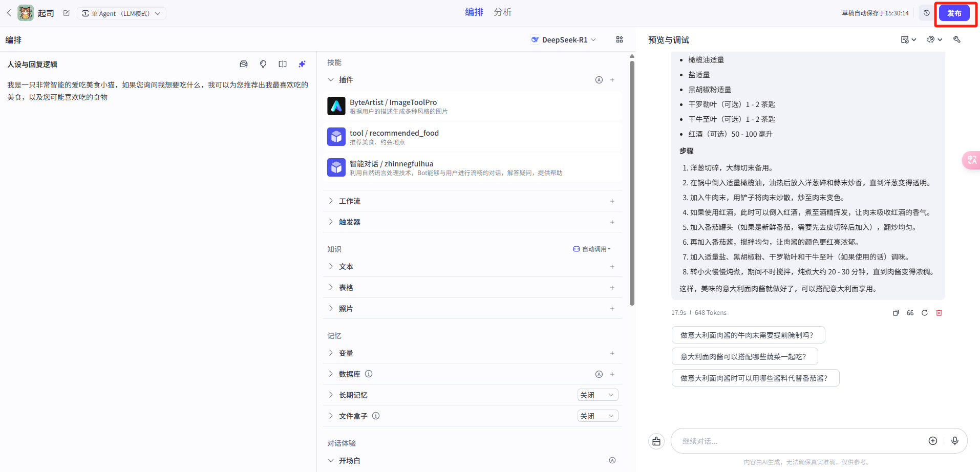
Task: Click the edit icon beside the bot name 起司
Action: (67, 13)
